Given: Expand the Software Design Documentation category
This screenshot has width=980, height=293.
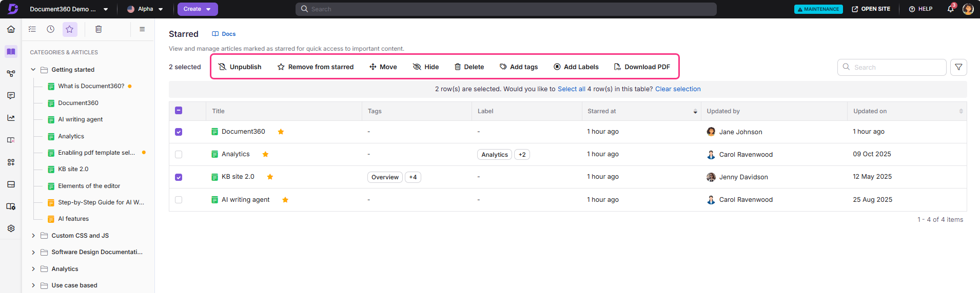Looking at the screenshot, I should pos(33,252).
